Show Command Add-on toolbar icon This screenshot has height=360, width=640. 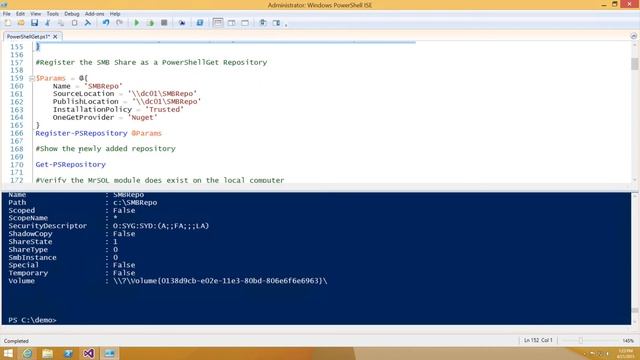pyautogui.click(x=276, y=23)
